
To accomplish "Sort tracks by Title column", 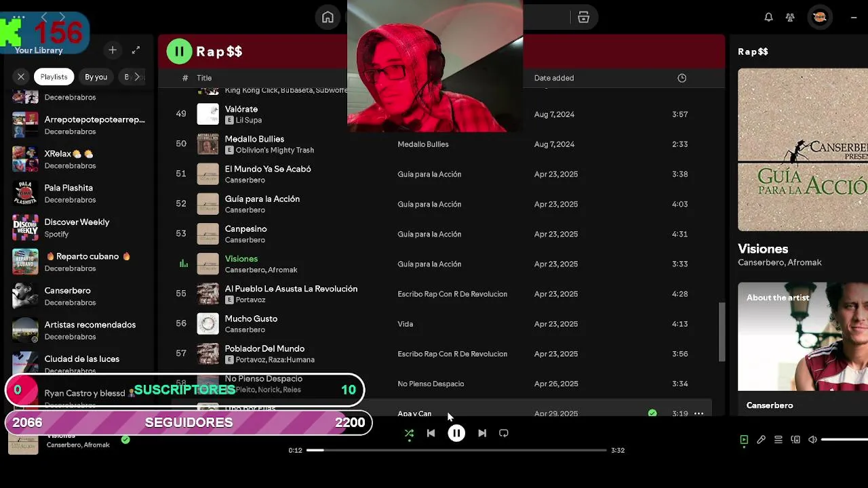I will (x=204, y=78).
